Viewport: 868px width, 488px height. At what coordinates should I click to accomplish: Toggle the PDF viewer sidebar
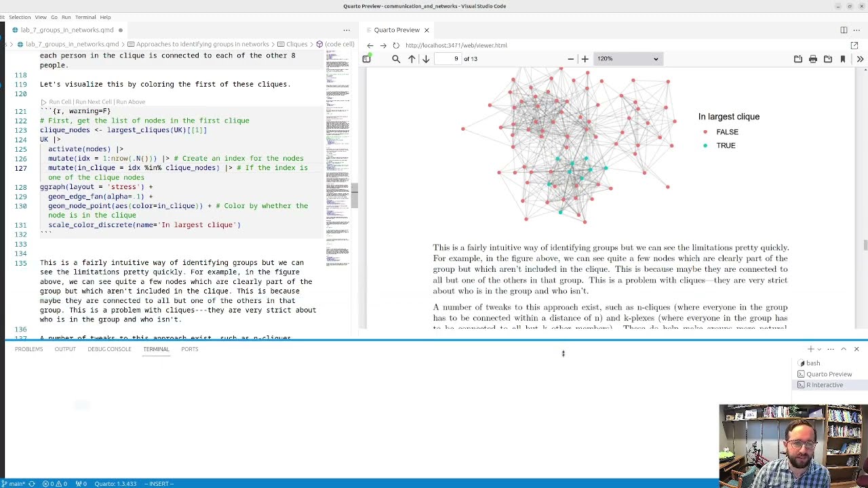[366, 59]
